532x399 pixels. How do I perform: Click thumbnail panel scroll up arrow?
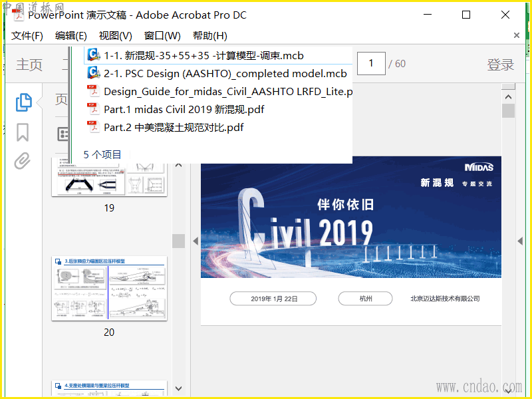[x=179, y=165]
